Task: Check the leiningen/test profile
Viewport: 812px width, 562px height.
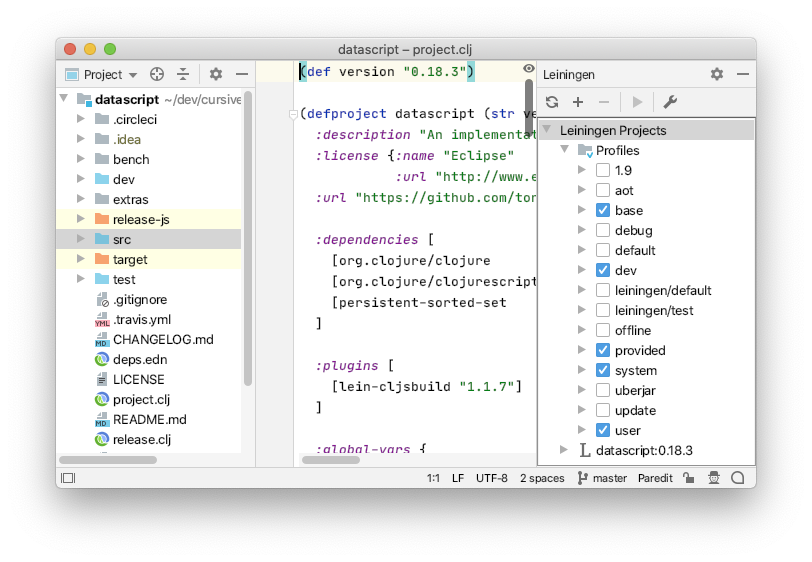Action: pyautogui.click(x=603, y=310)
